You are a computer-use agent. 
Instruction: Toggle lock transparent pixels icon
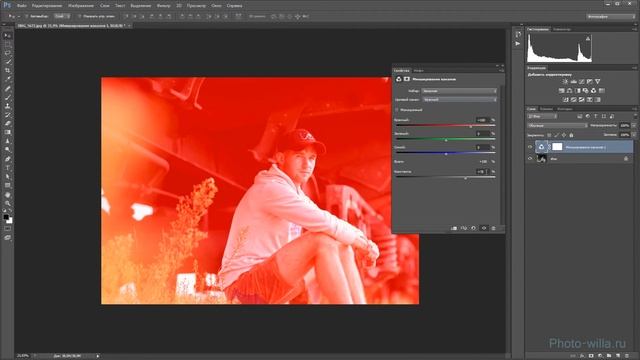point(549,135)
